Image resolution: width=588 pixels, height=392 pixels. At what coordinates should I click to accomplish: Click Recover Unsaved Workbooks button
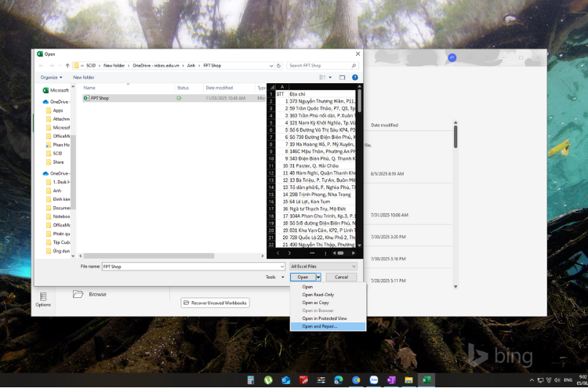[216, 303]
